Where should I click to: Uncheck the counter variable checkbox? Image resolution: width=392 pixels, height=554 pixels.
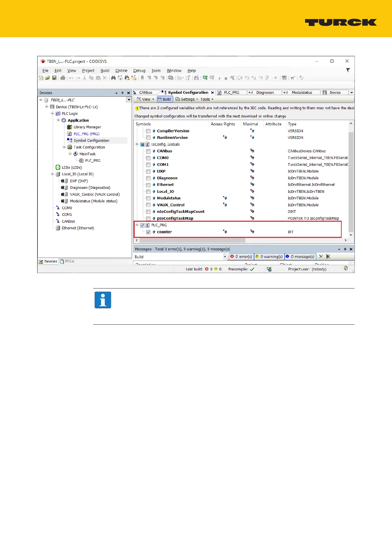pyautogui.click(x=148, y=232)
